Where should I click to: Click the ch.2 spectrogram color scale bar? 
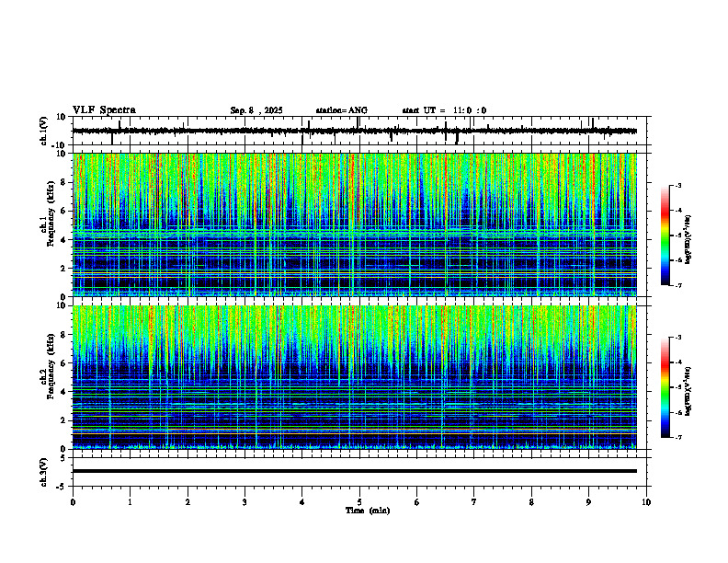(x=665, y=387)
